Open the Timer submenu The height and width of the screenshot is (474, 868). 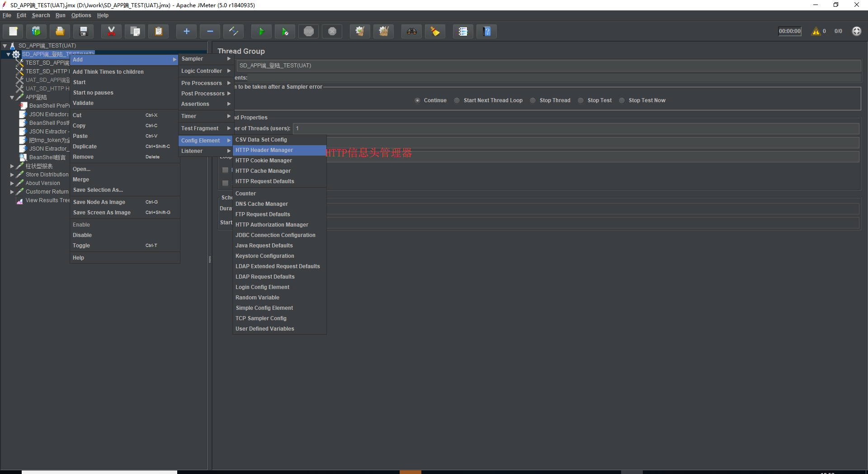point(206,116)
